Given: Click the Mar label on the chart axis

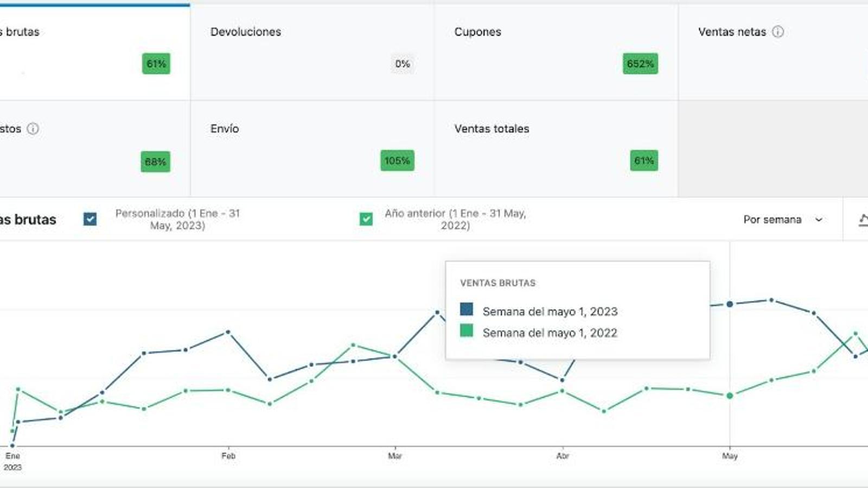Looking at the screenshot, I should (x=394, y=456).
